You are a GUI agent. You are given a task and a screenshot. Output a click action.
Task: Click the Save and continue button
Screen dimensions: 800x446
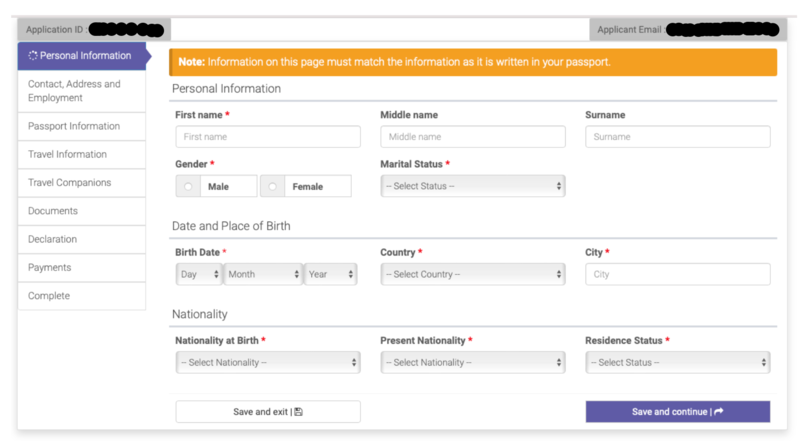(x=677, y=411)
